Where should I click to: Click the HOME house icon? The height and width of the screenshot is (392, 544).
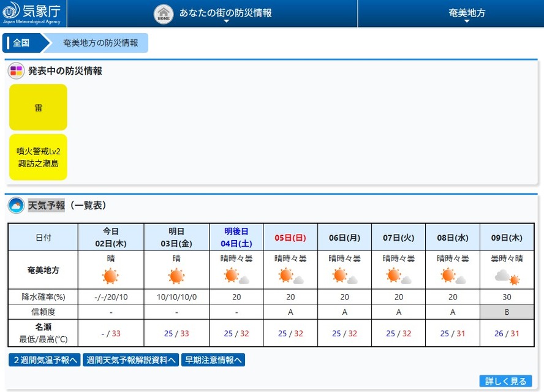pos(164,14)
